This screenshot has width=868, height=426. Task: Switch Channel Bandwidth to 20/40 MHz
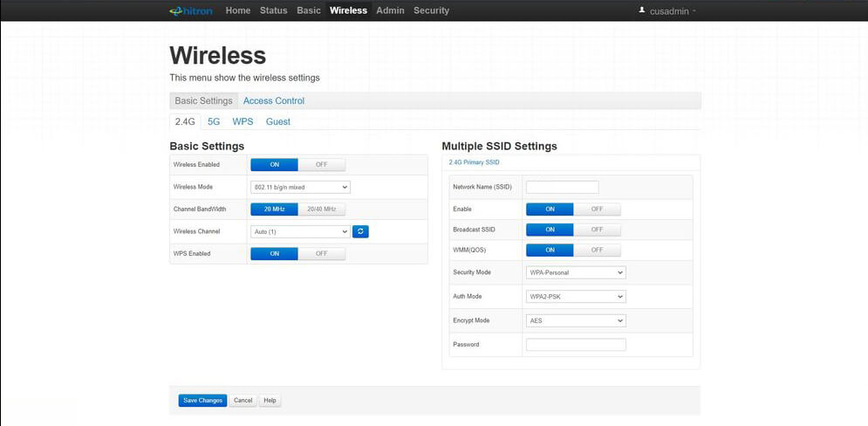[x=321, y=209]
